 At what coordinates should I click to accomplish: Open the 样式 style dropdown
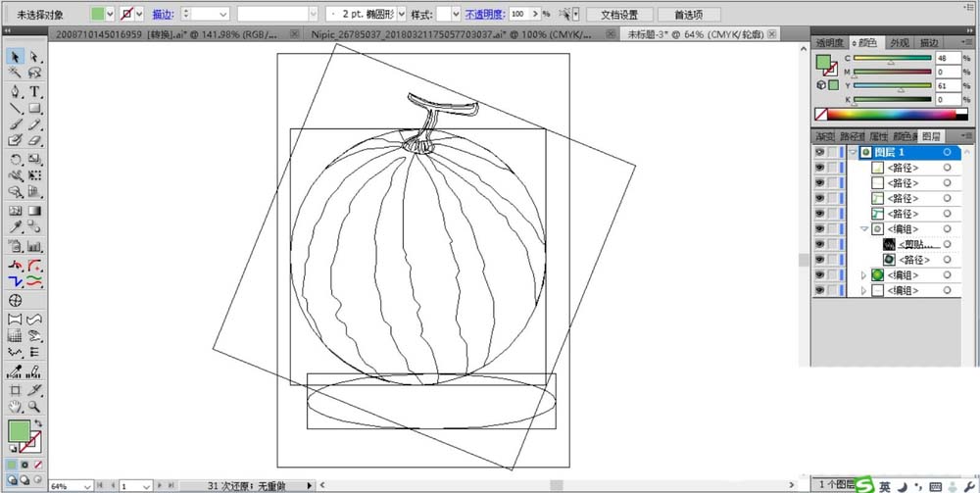click(x=455, y=14)
